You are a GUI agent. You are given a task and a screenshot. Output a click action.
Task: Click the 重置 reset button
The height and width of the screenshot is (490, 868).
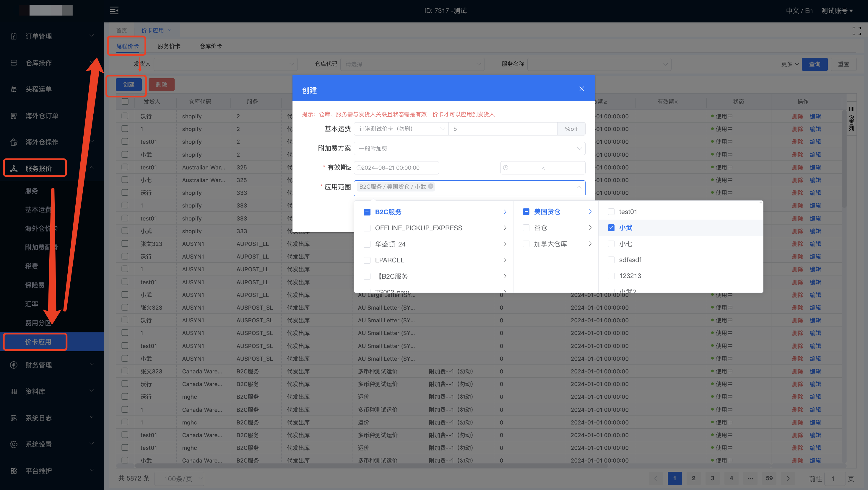(843, 64)
